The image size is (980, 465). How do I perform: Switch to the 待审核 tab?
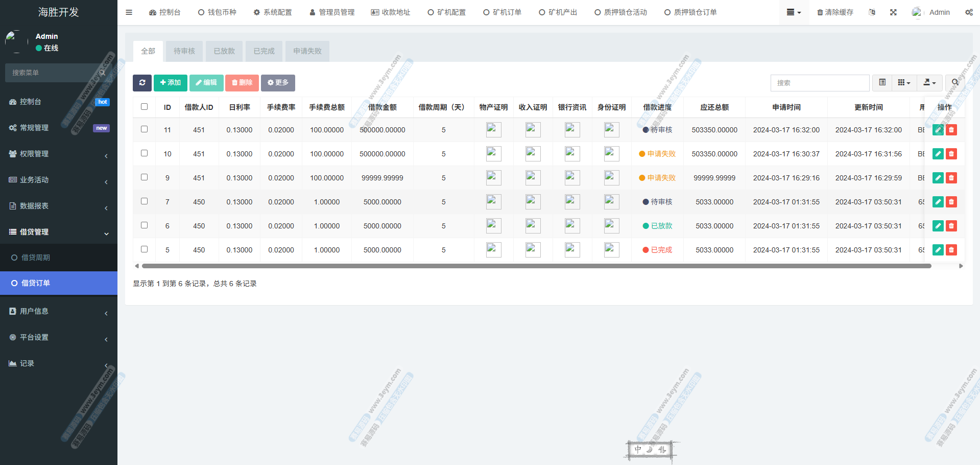[x=184, y=51]
